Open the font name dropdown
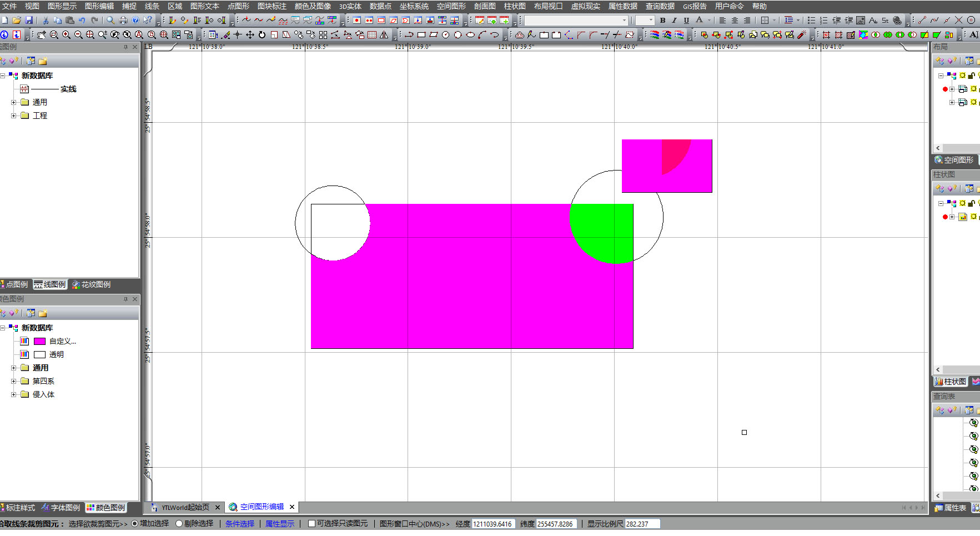Image resolution: width=980 pixels, height=536 pixels. [x=624, y=20]
